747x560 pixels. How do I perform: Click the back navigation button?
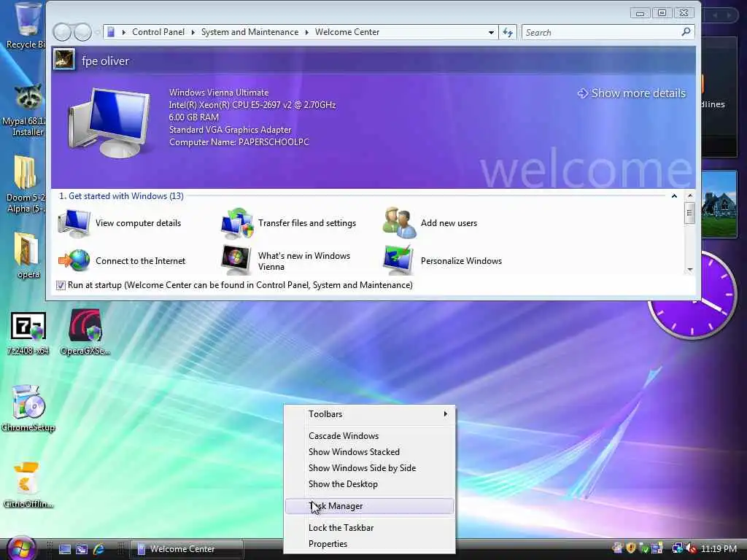(x=62, y=32)
